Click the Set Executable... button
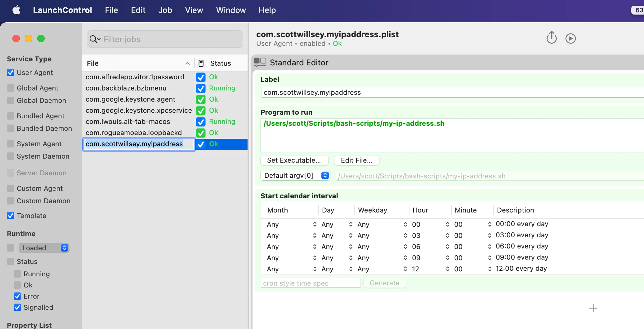 tap(294, 160)
